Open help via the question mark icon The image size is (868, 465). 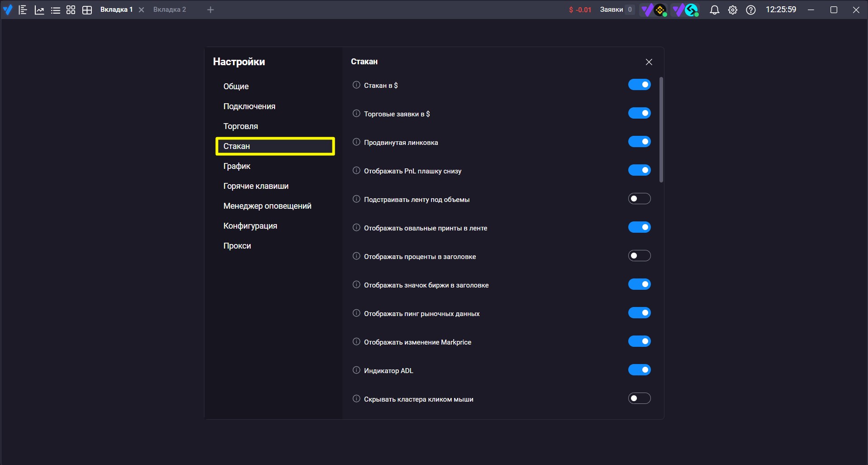pyautogui.click(x=751, y=10)
